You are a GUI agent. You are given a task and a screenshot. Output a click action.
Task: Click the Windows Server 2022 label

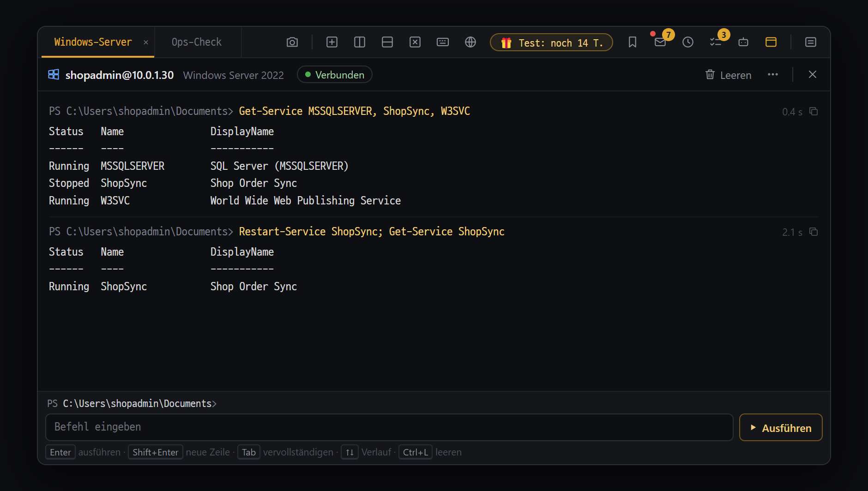(234, 75)
